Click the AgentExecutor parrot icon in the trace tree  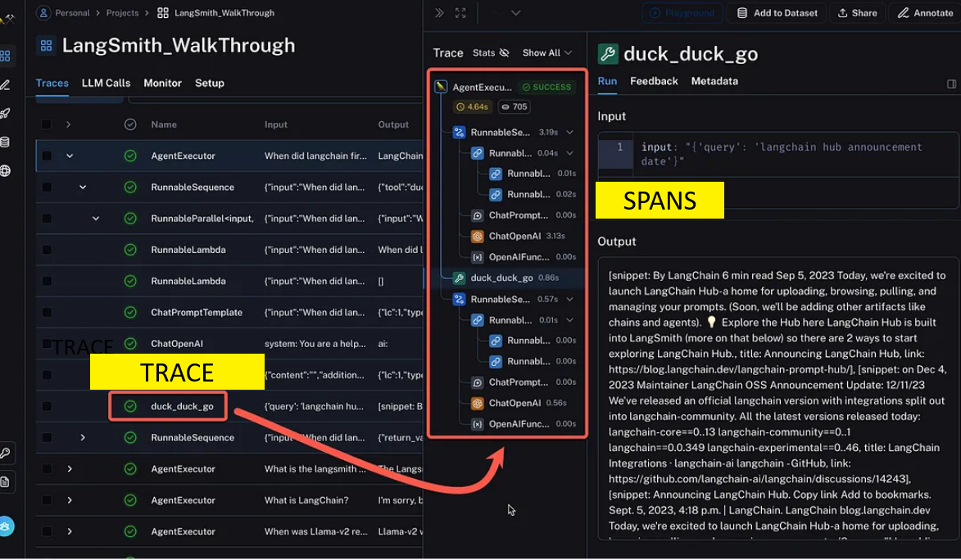point(441,87)
